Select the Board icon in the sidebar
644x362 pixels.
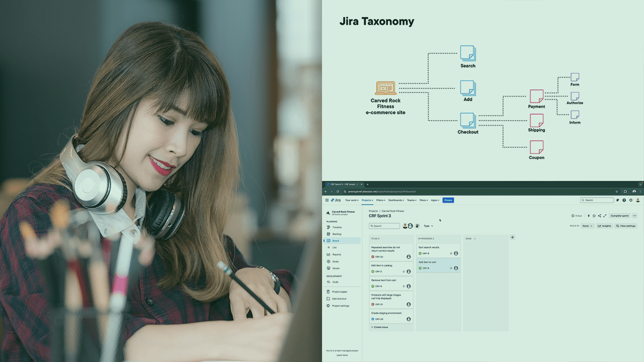tap(329, 241)
